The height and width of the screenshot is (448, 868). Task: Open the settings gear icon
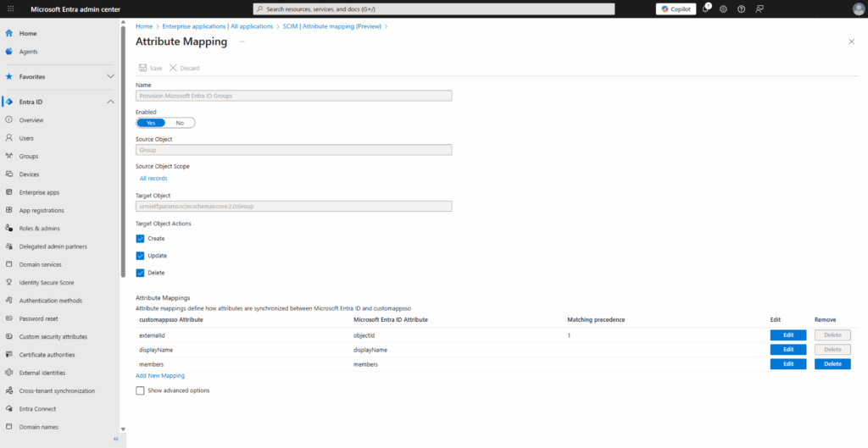pos(723,9)
